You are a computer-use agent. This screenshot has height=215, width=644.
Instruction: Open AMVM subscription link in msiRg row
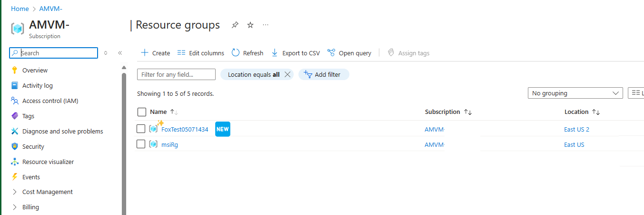point(434,144)
